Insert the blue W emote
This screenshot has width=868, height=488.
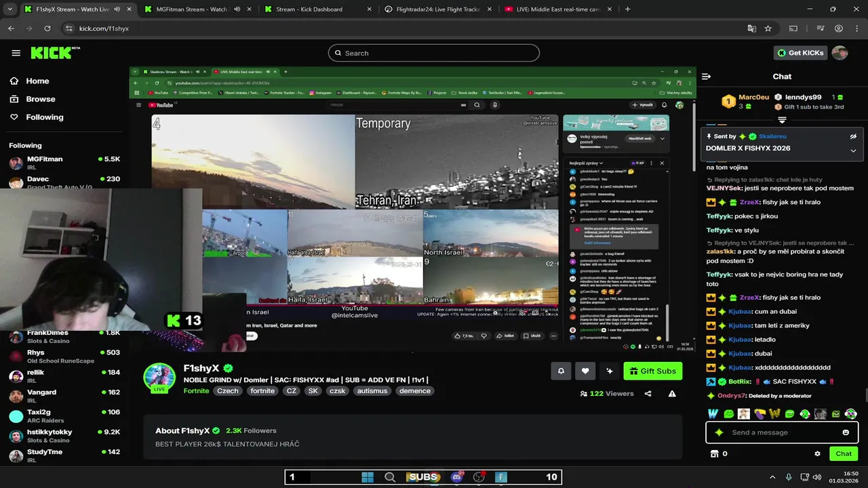point(713,413)
